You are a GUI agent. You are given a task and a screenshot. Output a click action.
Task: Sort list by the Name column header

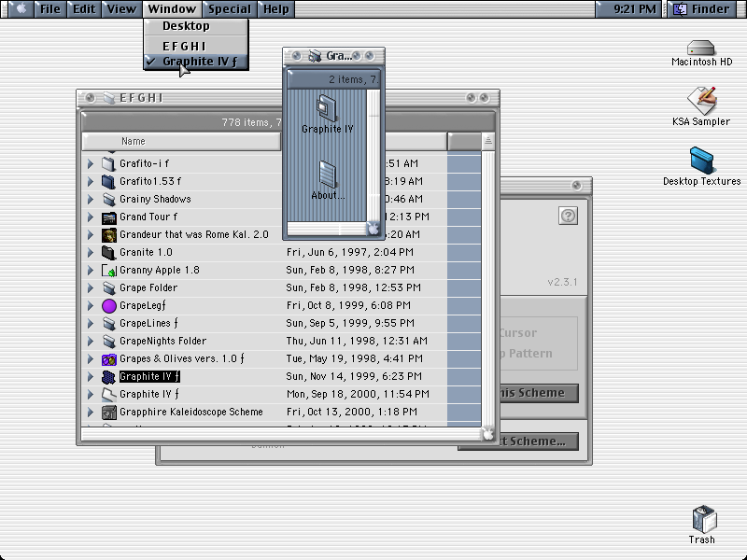click(x=181, y=142)
